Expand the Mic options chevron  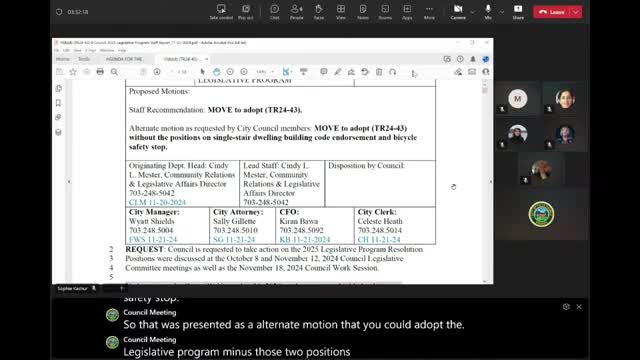coord(502,12)
